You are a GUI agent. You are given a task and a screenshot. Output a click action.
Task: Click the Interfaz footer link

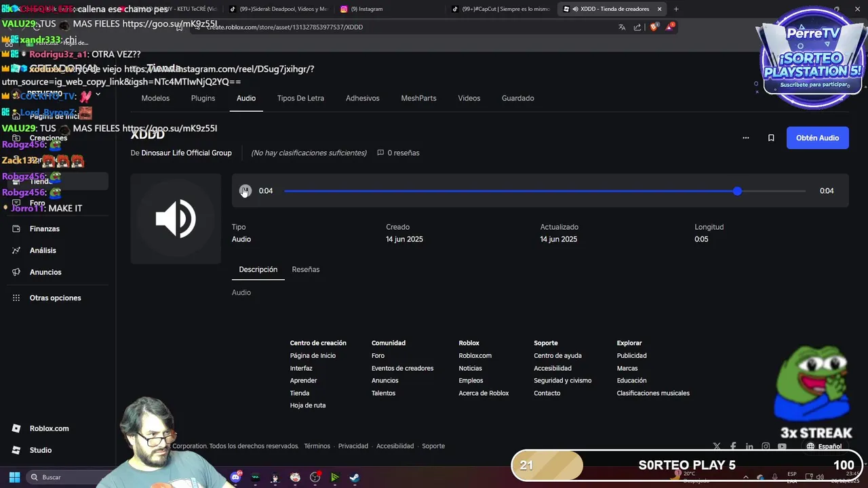[x=301, y=369]
